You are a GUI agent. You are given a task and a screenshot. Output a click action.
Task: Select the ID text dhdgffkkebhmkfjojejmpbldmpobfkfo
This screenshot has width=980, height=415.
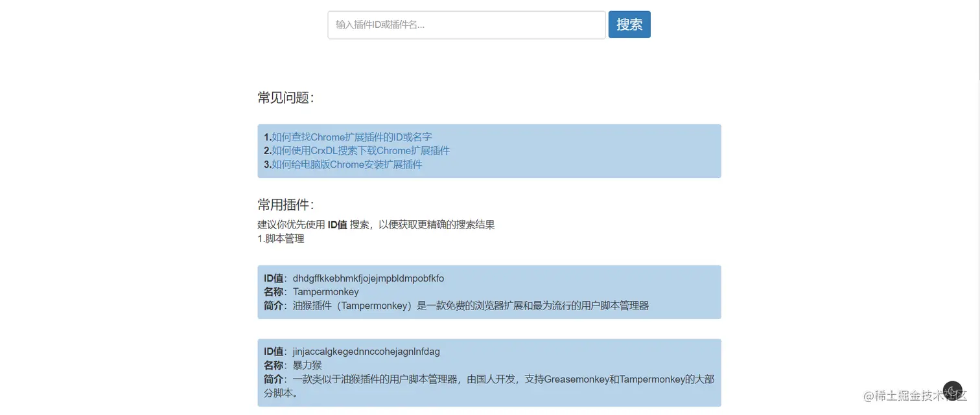(368, 278)
